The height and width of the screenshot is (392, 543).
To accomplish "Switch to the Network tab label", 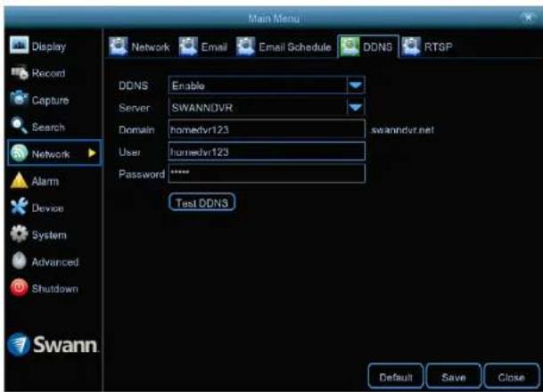I will coord(151,47).
